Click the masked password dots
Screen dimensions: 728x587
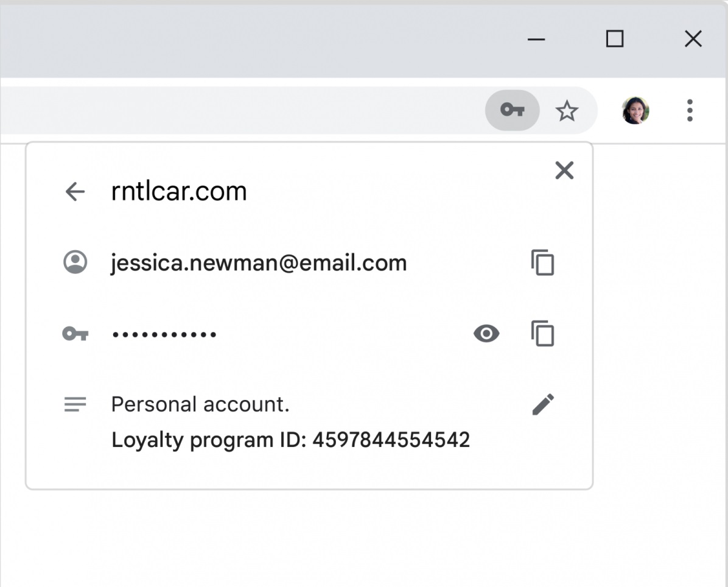tap(164, 334)
